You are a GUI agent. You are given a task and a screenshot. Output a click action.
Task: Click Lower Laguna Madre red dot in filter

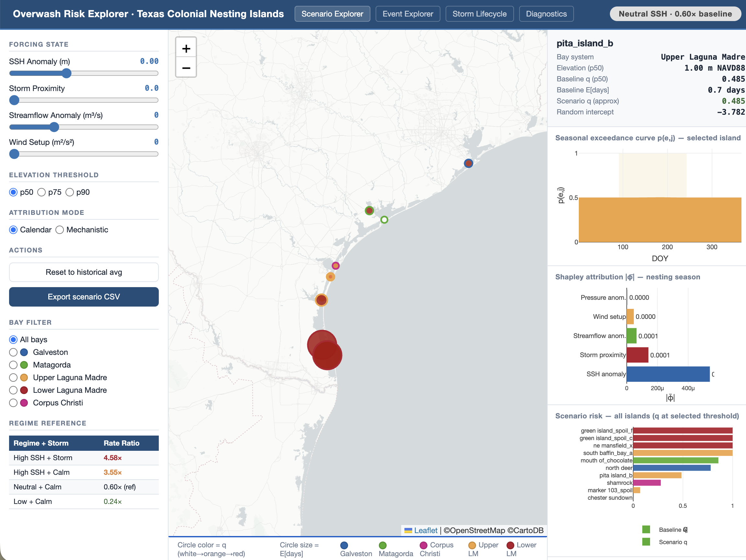pyautogui.click(x=24, y=390)
